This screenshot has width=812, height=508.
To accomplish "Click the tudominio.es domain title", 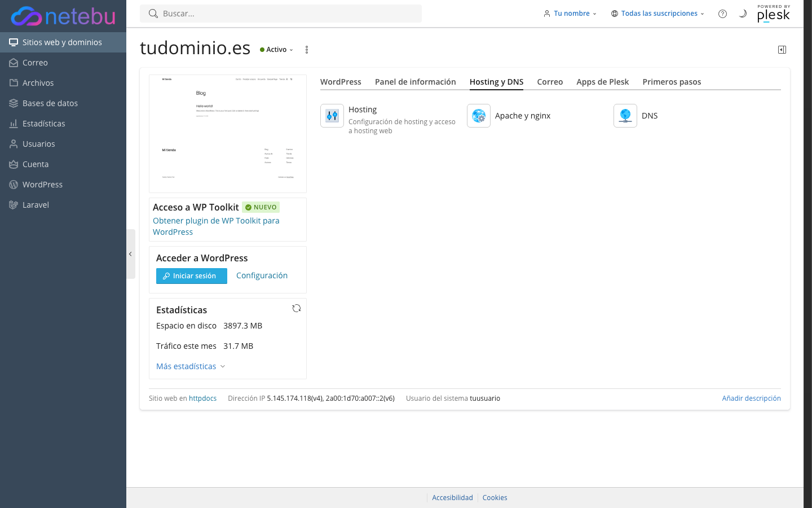I will point(195,48).
